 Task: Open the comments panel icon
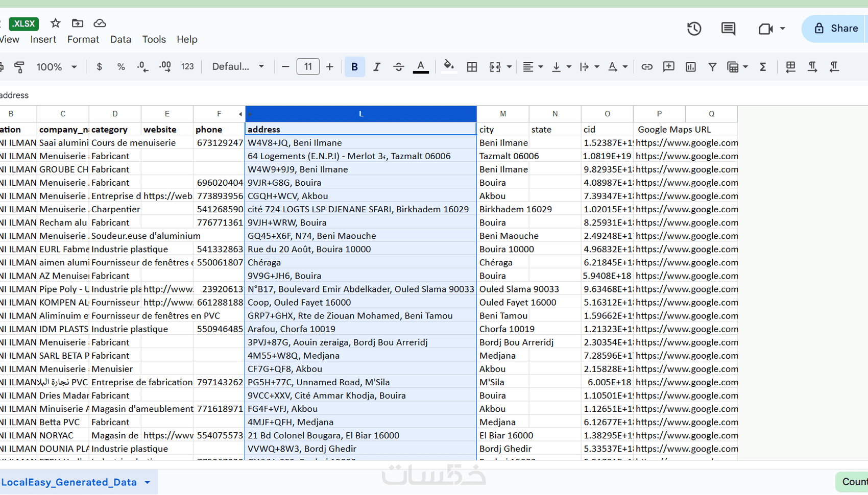728,29
